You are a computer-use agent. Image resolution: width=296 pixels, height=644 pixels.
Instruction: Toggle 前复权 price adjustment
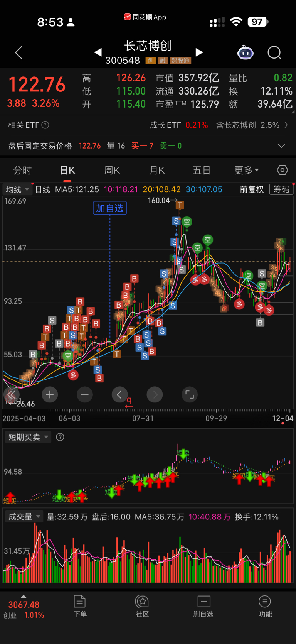[x=252, y=189]
